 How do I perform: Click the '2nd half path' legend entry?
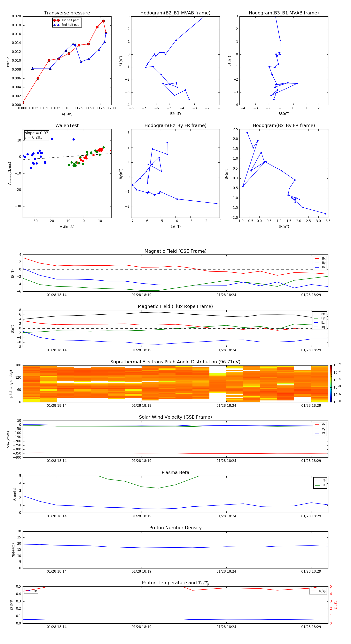[67, 25]
